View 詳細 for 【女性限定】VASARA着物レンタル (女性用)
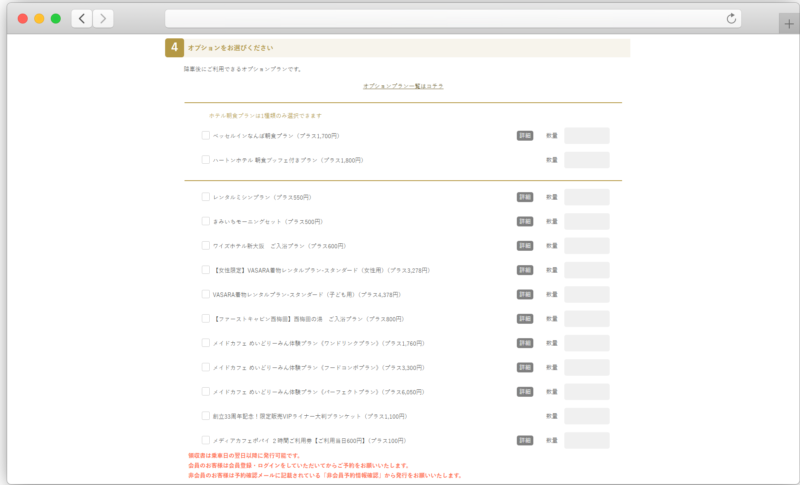The image size is (800, 485). (x=525, y=270)
